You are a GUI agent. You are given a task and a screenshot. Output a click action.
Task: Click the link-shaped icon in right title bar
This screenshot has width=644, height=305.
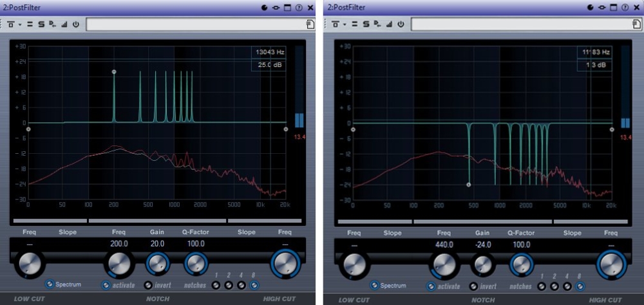pyautogui.click(x=601, y=7)
